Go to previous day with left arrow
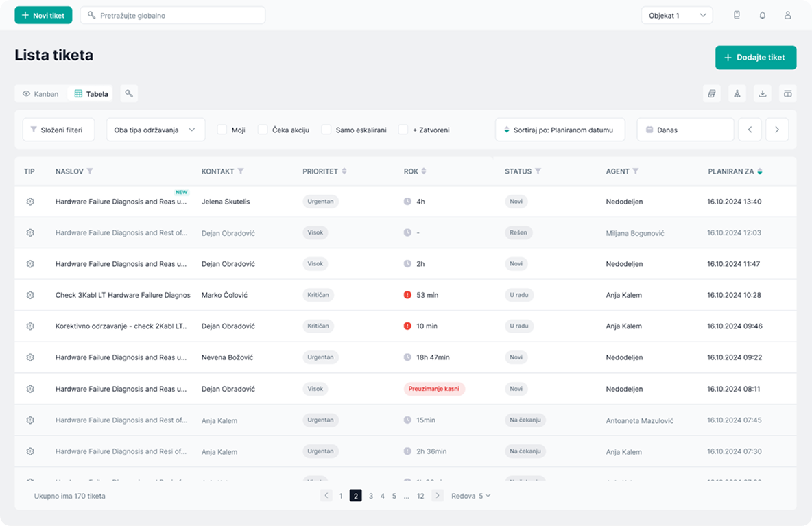This screenshot has width=812, height=526. 750,130
